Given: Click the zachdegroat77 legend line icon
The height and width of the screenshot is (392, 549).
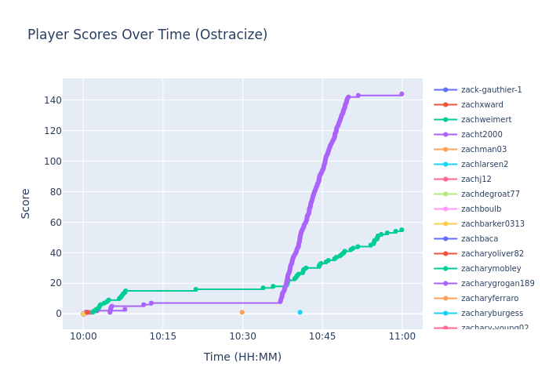Looking at the screenshot, I should pyautogui.click(x=445, y=194).
